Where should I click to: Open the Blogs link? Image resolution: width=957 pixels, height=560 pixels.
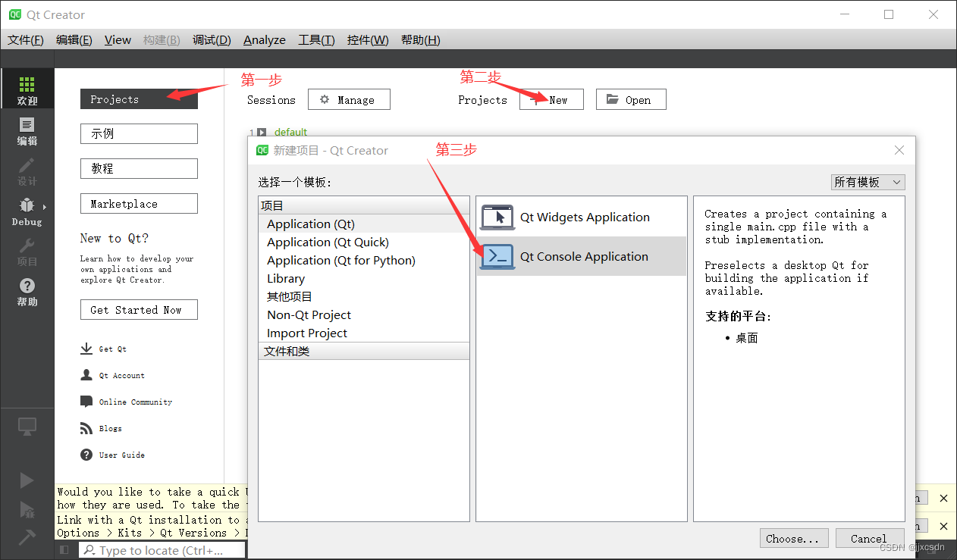click(x=111, y=429)
